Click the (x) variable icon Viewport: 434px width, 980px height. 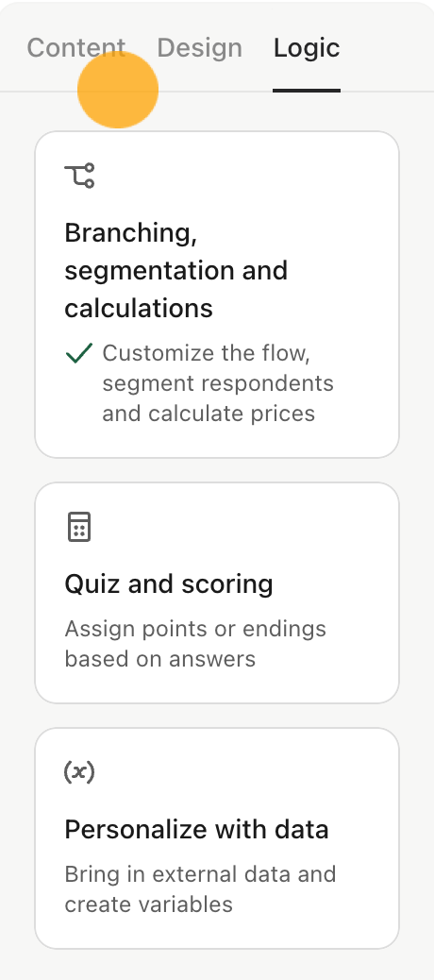pos(79,772)
